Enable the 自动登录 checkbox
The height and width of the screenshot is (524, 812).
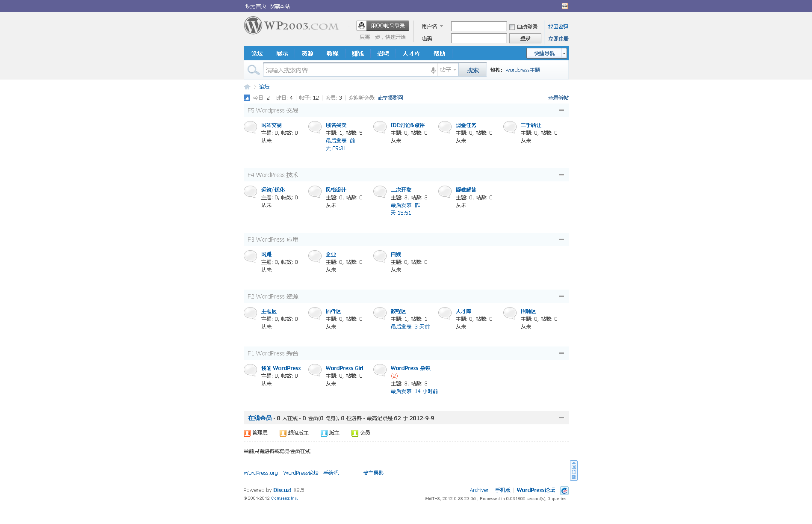pyautogui.click(x=512, y=27)
